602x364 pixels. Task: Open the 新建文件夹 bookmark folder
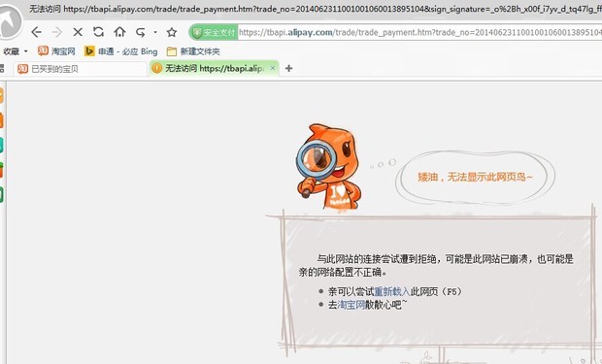tap(193, 51)
